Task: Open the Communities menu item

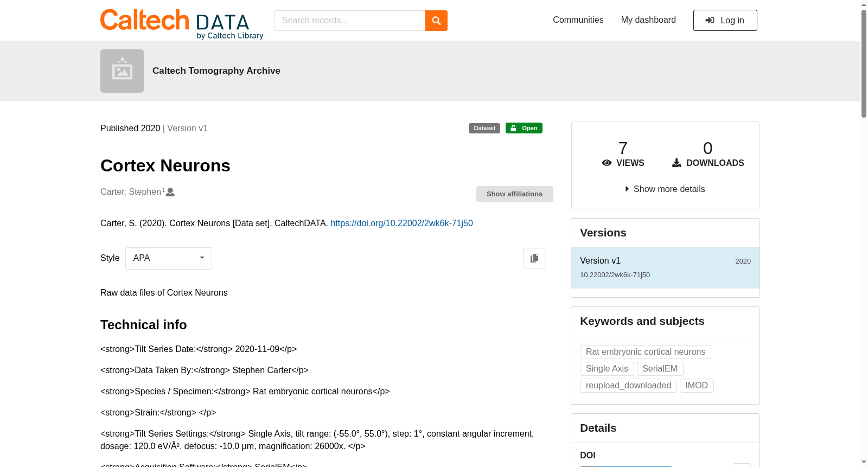Action: (578, 20)
